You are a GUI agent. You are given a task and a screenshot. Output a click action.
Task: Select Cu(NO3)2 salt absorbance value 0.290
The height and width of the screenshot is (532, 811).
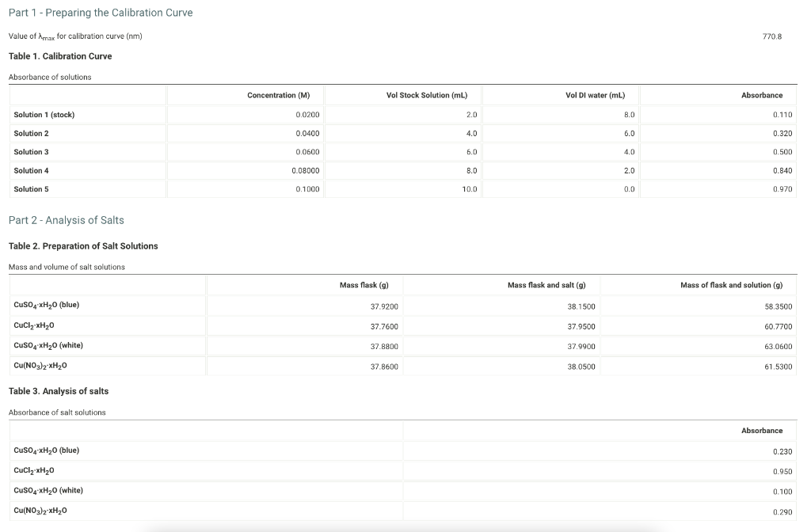pyautogui.click(x=782, y=512)
